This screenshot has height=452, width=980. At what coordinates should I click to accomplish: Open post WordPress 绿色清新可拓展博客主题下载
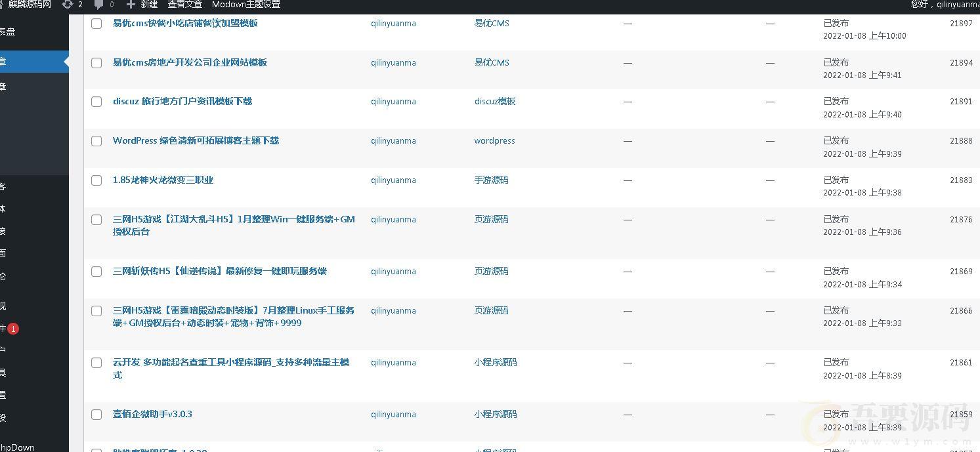point(196,140)
